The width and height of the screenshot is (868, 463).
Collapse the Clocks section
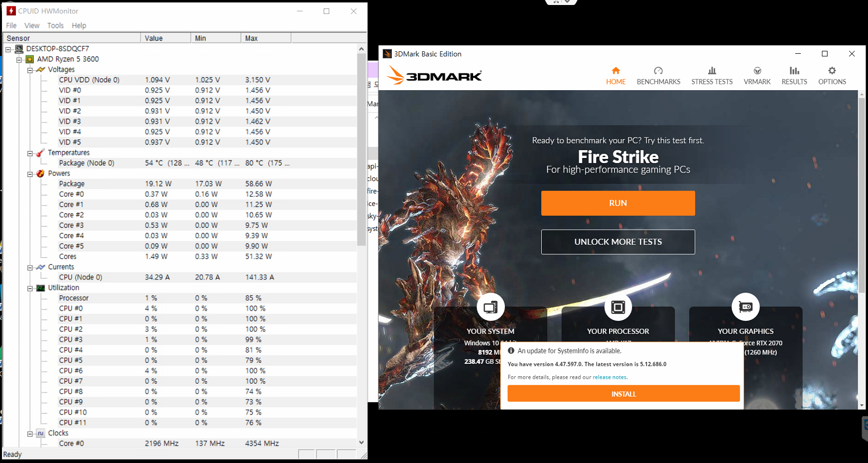coord(30,434)
